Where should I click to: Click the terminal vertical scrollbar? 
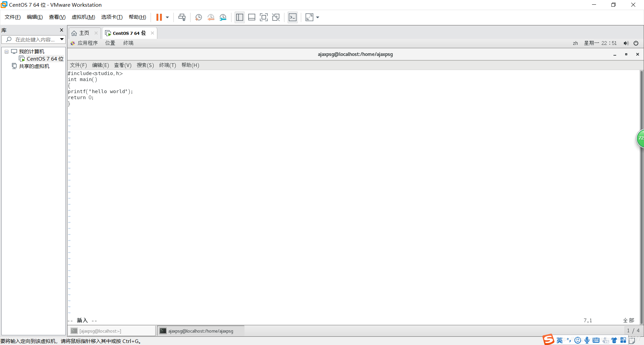point(641,197)
